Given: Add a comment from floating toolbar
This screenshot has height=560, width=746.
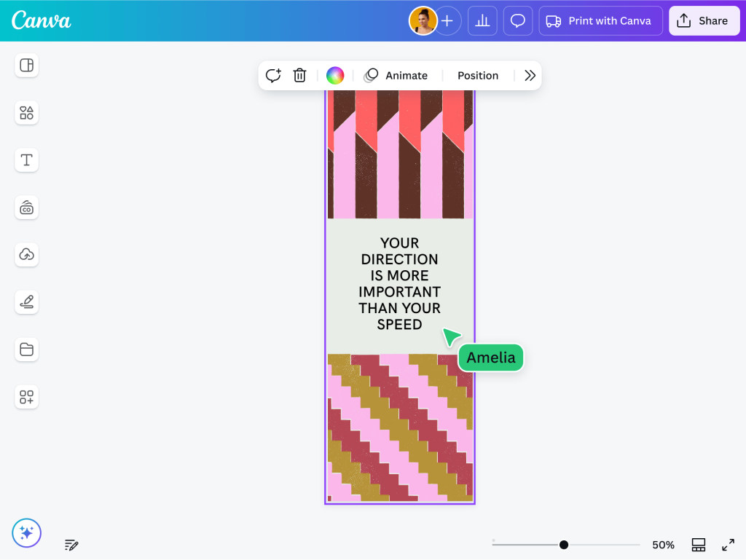Looking at the screenshot, I should pos(273,76).
